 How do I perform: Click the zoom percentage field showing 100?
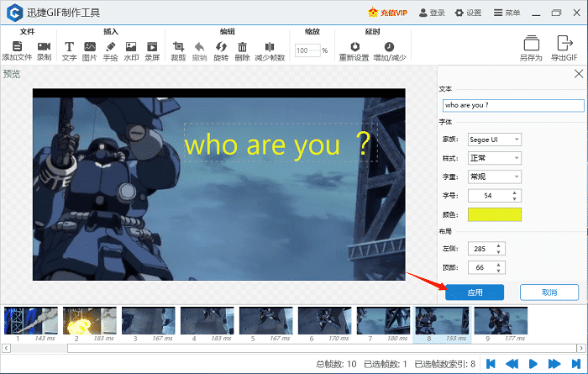click(x=308, y=50)
